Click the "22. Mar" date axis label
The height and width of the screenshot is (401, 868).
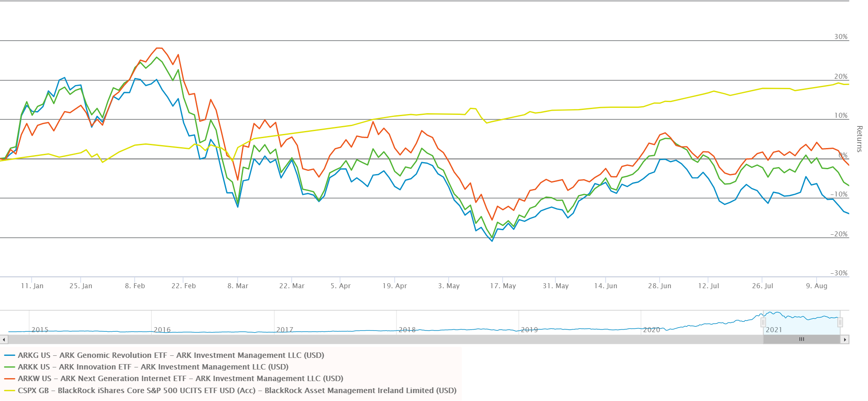click(292, 286)
